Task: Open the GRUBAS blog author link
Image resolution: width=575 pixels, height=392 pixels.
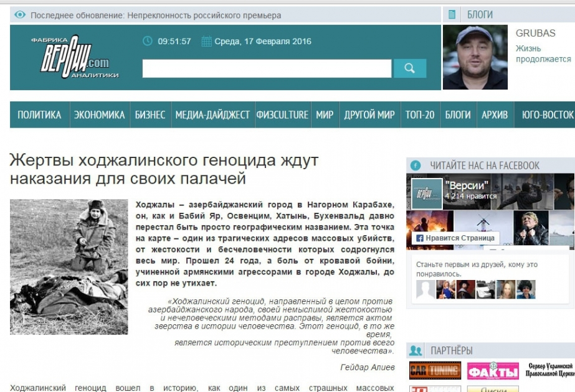Action: click(535, 33)
